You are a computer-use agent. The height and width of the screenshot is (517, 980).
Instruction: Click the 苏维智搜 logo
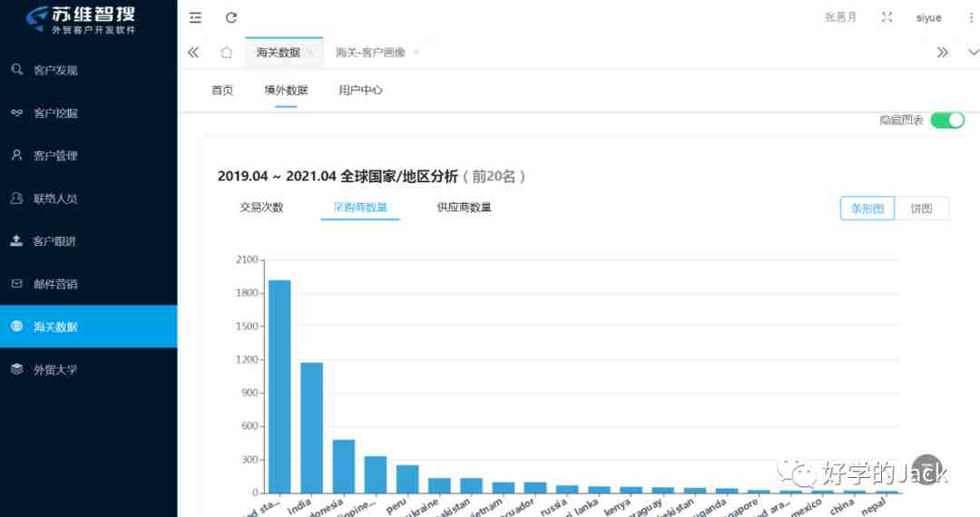(x=82, y=20)
